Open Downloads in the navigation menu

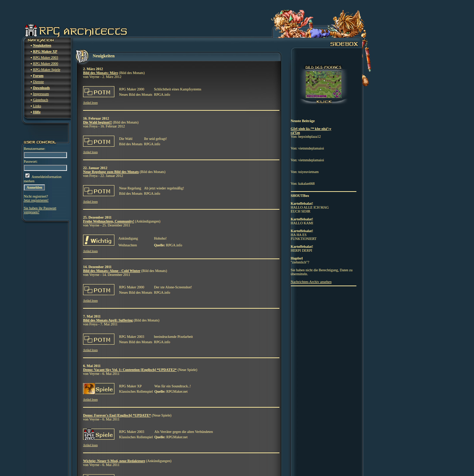(41, 88)
